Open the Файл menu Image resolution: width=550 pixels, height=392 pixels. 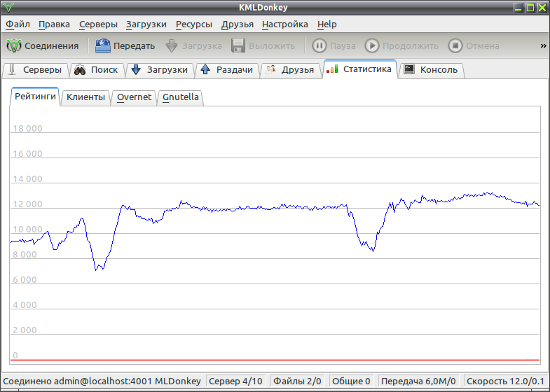pos(18,24)
